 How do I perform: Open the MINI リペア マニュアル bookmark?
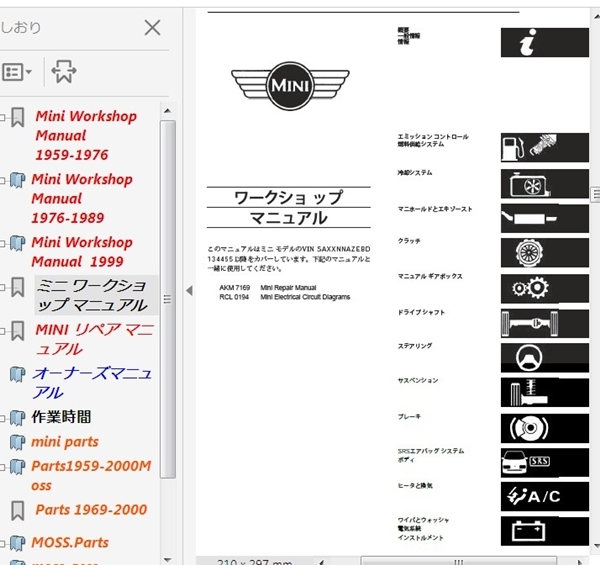pyautogui.click(x=95, y=339)
